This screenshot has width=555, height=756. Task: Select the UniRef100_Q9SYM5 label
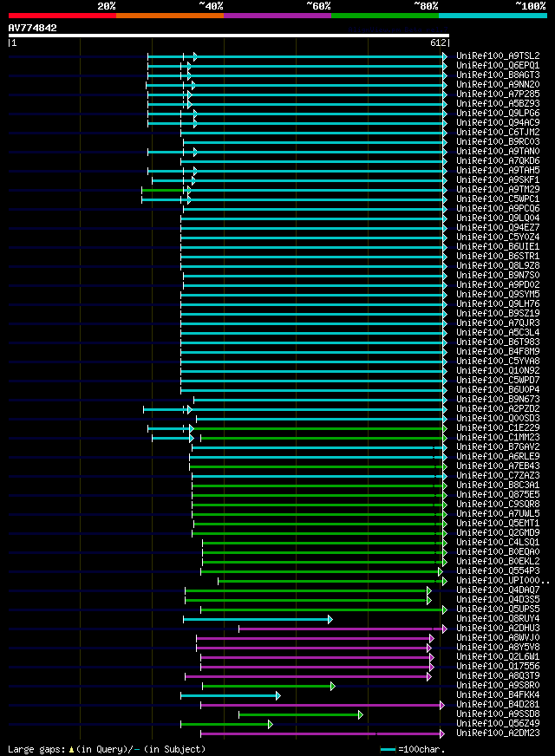[498, 295]
